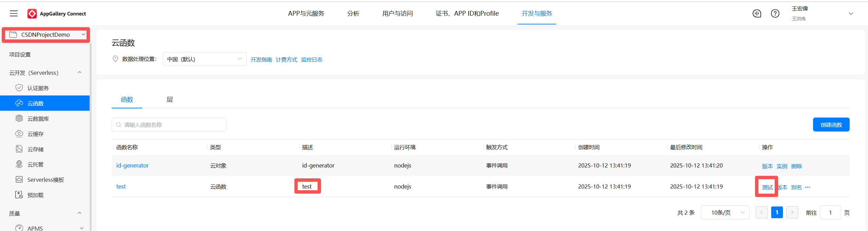Open 证书、APP ID和Profile top menu
Screen dimensions: 868x231
pos(467,14)
